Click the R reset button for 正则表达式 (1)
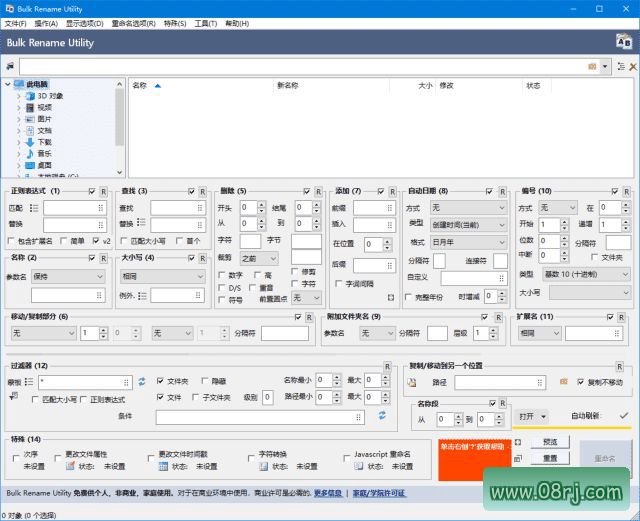 (x=104, y=191)
